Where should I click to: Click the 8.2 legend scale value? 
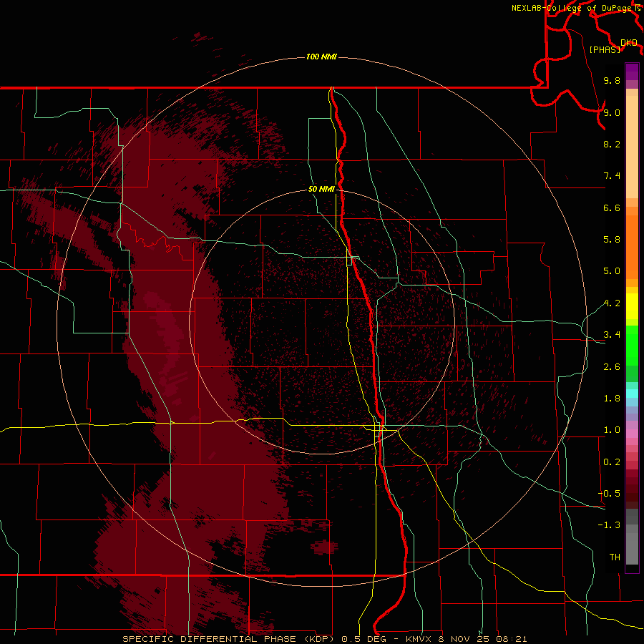coord(612,144)
